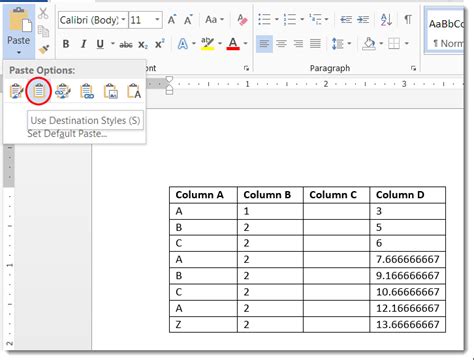The height and width of the screenshot is (360, 474).
Task: Choose paste as Picture option
Action: click(x=110, y=91)
